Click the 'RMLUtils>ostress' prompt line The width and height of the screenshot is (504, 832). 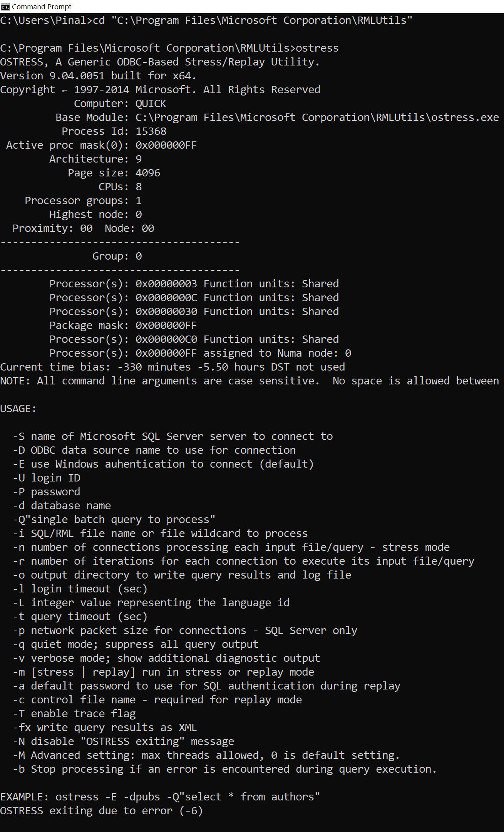(169, 48)
